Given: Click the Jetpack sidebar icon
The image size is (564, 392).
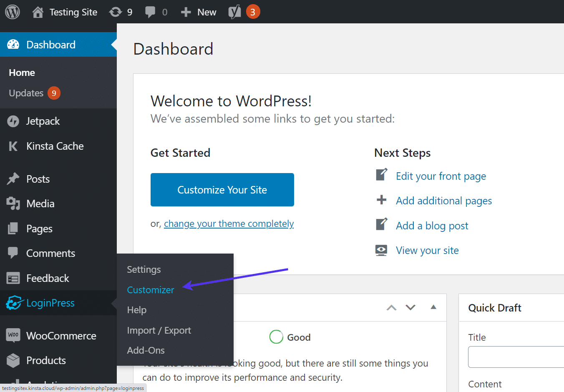Looking at the screenshot, I should point(13,121).
